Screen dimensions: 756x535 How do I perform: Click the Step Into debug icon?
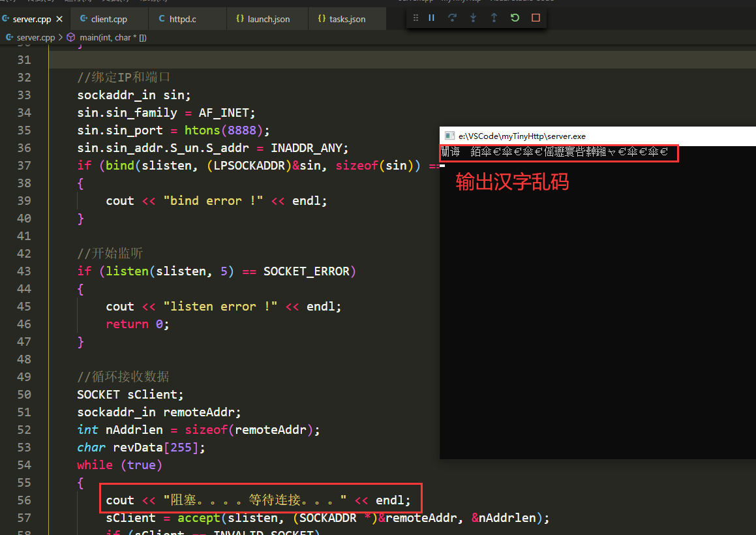coord(473,18)
